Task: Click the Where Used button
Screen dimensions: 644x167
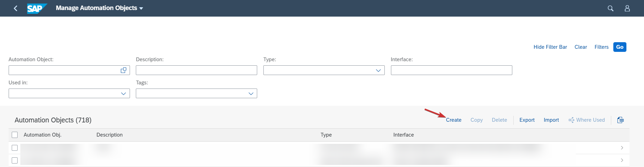Action: 587,120
